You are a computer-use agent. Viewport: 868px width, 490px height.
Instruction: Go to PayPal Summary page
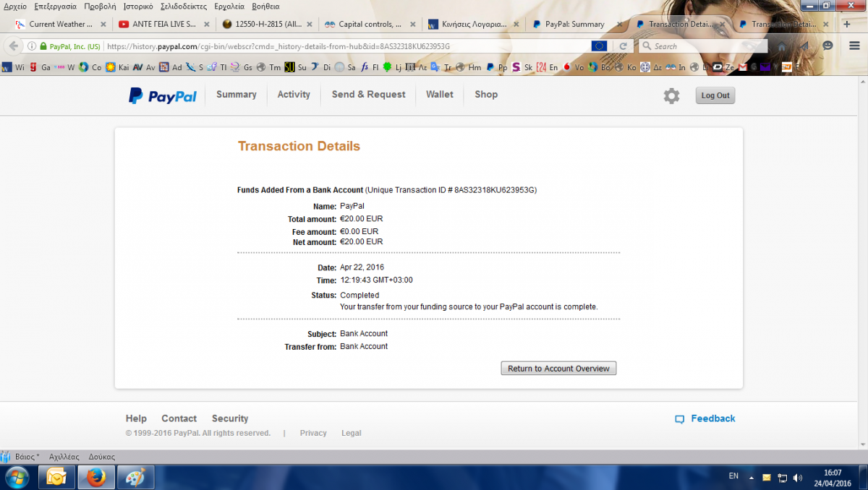click(237, 95)
